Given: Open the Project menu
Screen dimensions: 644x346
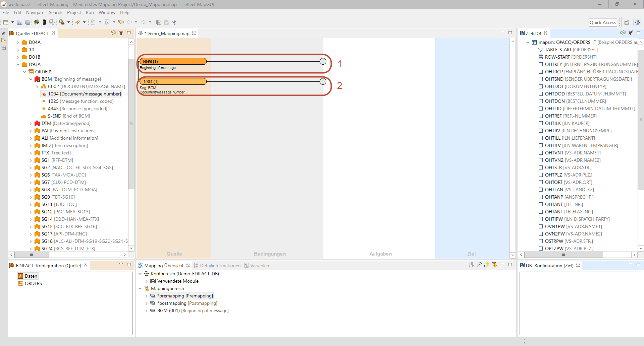Looking at the screenshot, I should (x=74, y=12).
